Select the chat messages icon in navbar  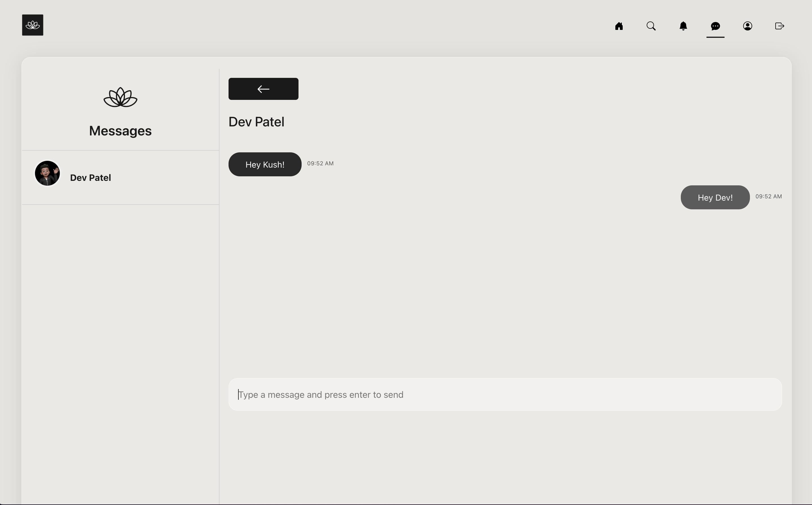[715, 26]
